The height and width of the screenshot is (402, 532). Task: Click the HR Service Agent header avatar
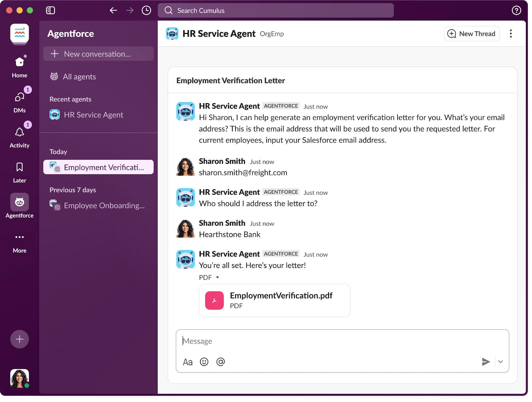(x=172, y=33)
